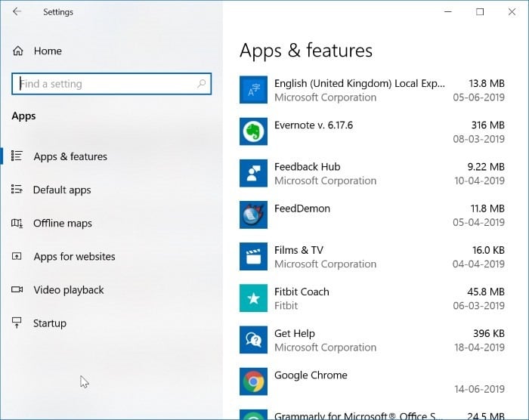Select the Apps & features section

[x=70, y=156]
